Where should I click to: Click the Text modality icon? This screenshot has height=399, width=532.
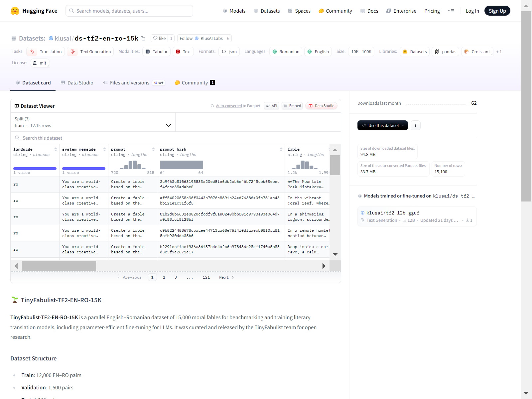[x=178, y=52]
